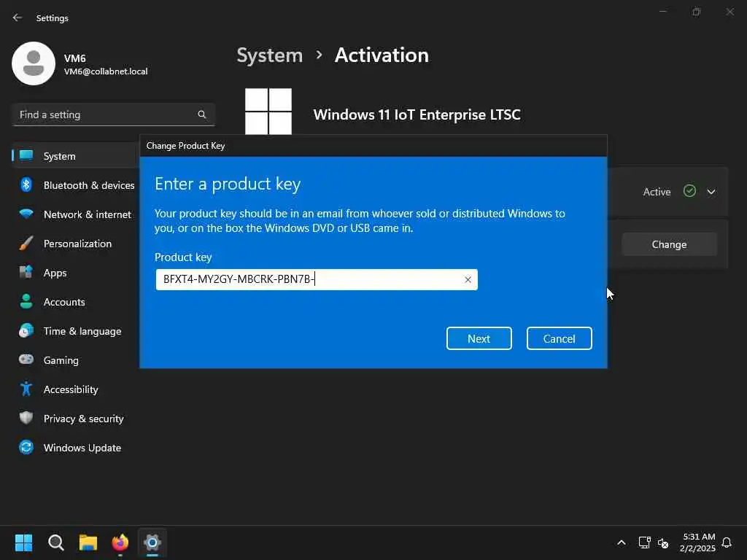The width and height of the screenshot is (747, 560).
Task: Click the Change button in Activation page
Action: point(670,244)
